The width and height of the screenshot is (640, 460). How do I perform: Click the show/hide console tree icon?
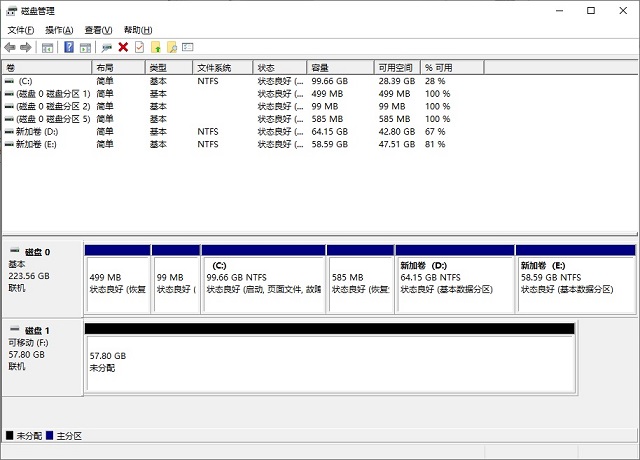click(x=47, y=47)
